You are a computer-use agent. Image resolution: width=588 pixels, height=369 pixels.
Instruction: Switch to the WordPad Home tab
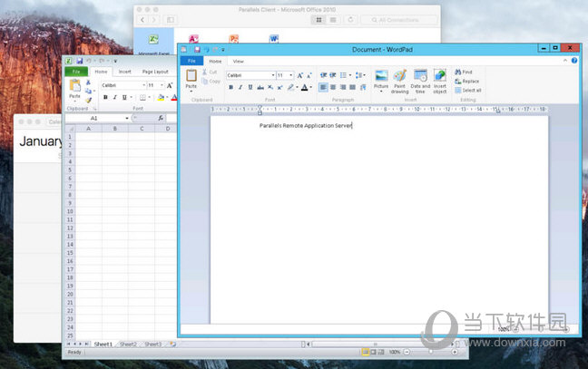pos(215,61)
